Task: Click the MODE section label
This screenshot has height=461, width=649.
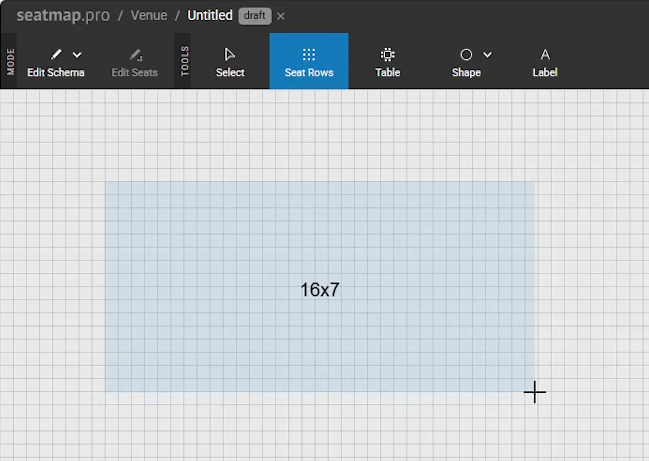Action: [11, 61]
